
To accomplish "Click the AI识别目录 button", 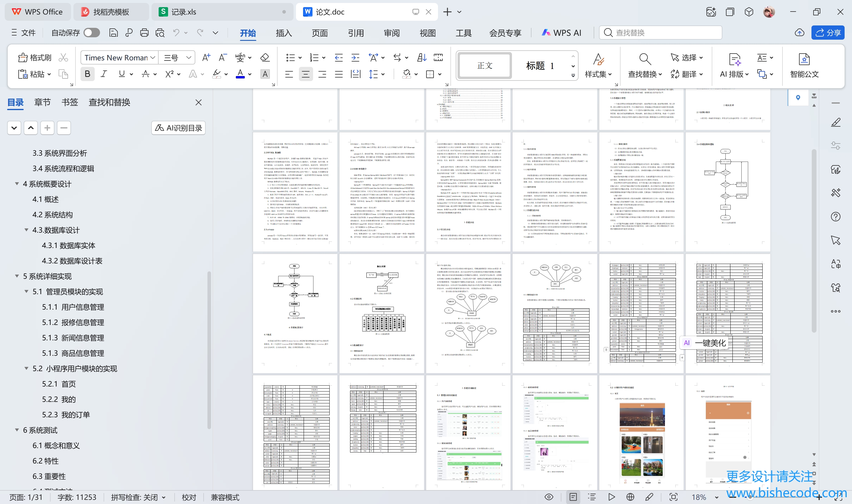I will pos(178,128).
